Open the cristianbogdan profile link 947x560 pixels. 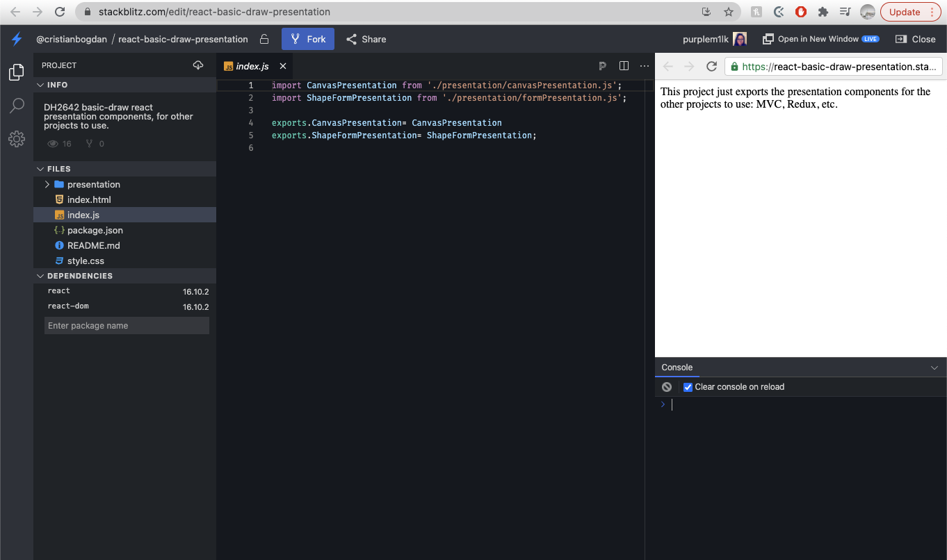tap(71, 39)
